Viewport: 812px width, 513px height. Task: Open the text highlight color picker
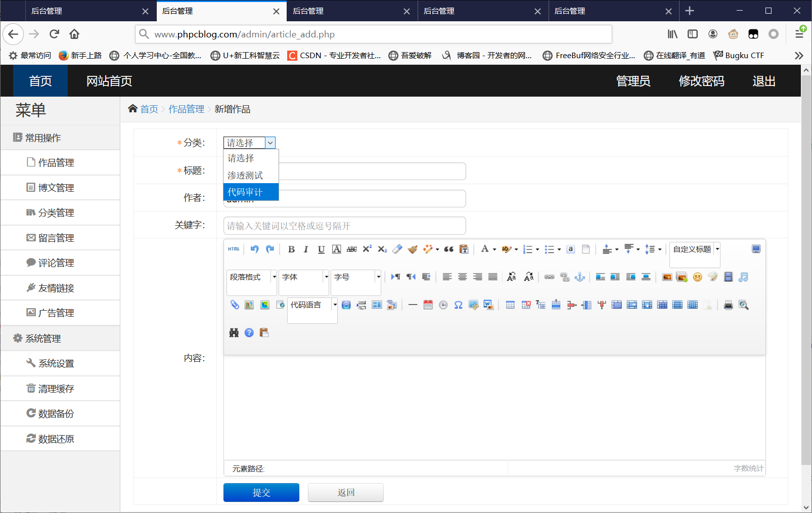click(507, 249)
